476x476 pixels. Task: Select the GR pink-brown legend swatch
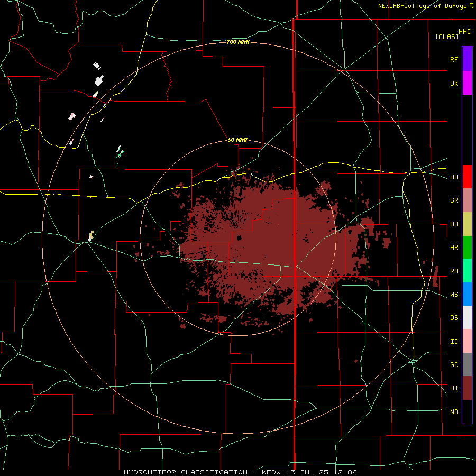[x=467, y=200]
